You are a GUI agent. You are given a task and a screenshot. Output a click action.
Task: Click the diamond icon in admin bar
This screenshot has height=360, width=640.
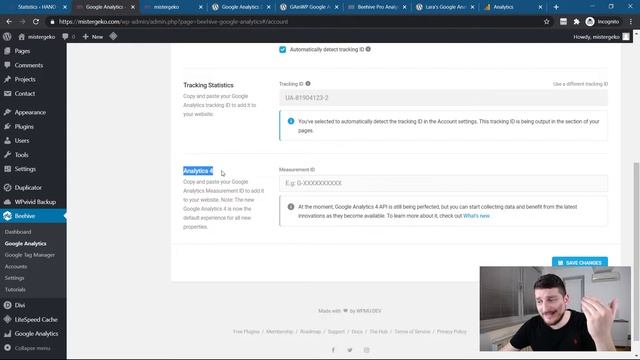(113, 36)
